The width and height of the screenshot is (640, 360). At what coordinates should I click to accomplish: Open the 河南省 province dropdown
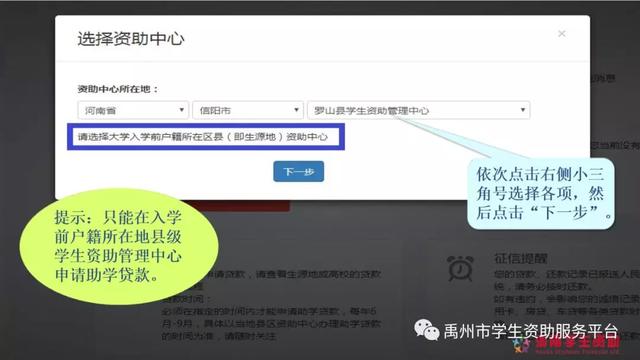pos(133,110)
